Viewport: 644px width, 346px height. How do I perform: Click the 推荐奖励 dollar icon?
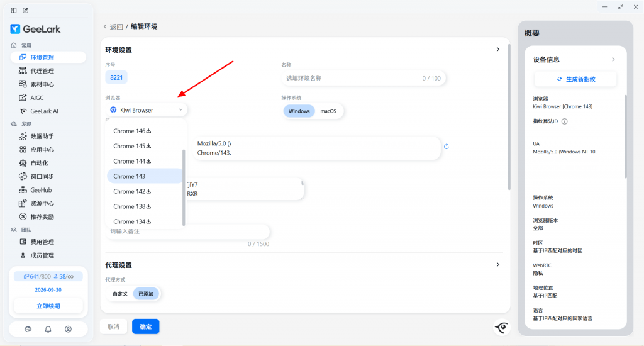point(23,216)
